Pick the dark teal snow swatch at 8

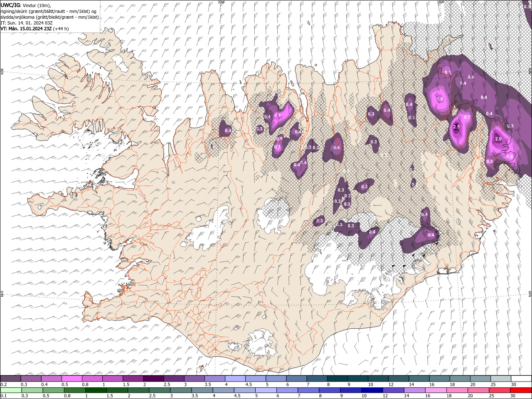337,379
